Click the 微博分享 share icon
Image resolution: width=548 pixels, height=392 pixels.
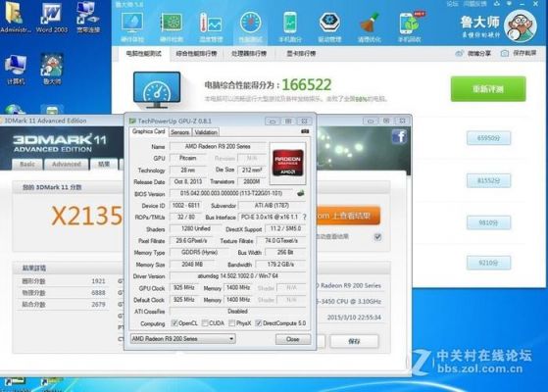(x=459, y=54)
